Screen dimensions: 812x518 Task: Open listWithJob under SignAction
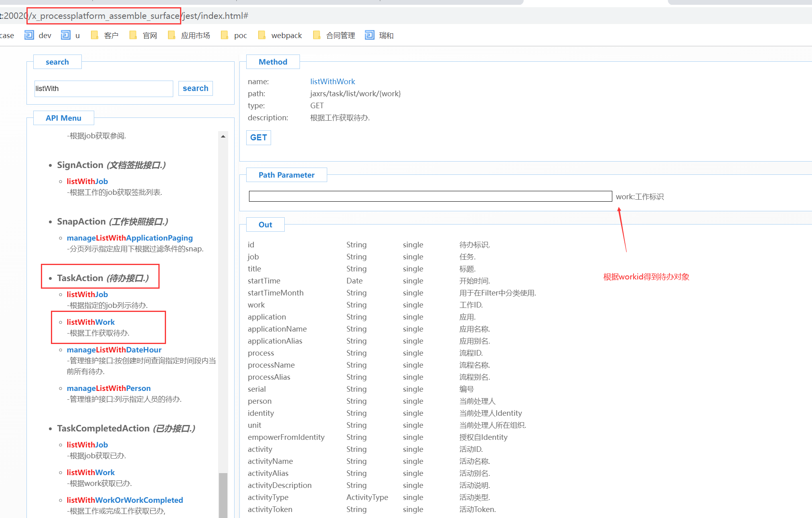tap(87, 181)
